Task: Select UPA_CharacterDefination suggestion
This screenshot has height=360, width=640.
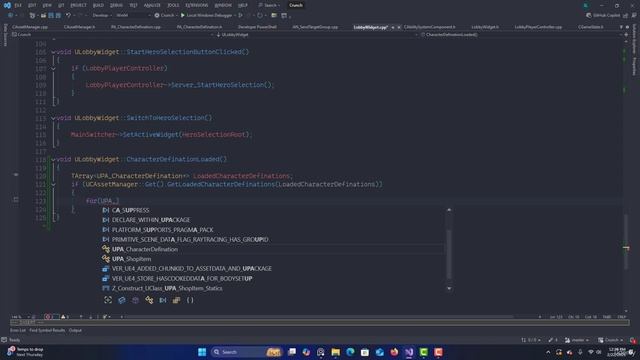Action: (x=273, y=249)
